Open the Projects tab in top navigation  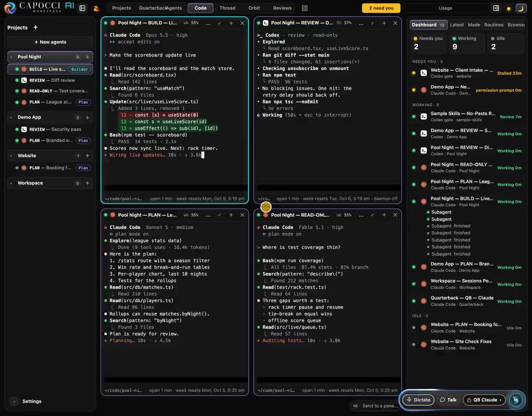click(x=121, y=8)
